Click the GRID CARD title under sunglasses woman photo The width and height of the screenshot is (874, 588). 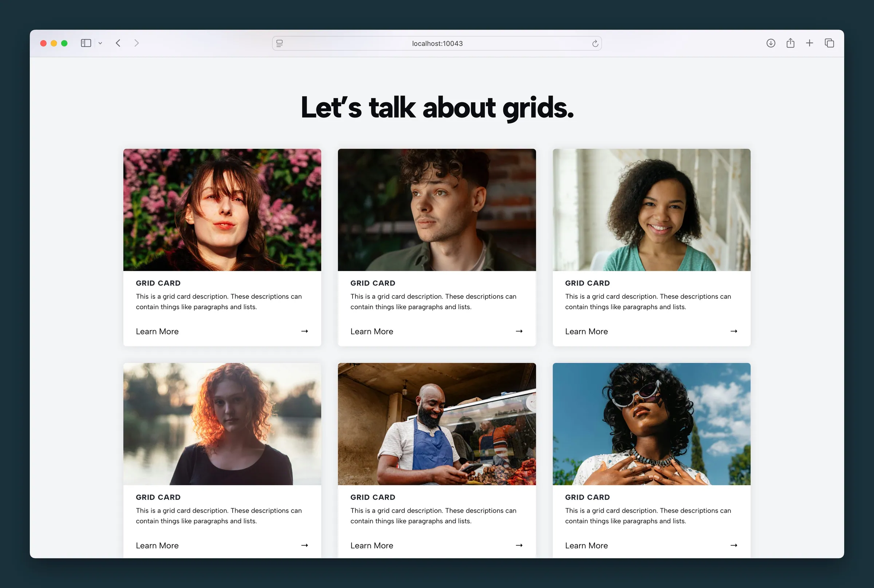588,497
